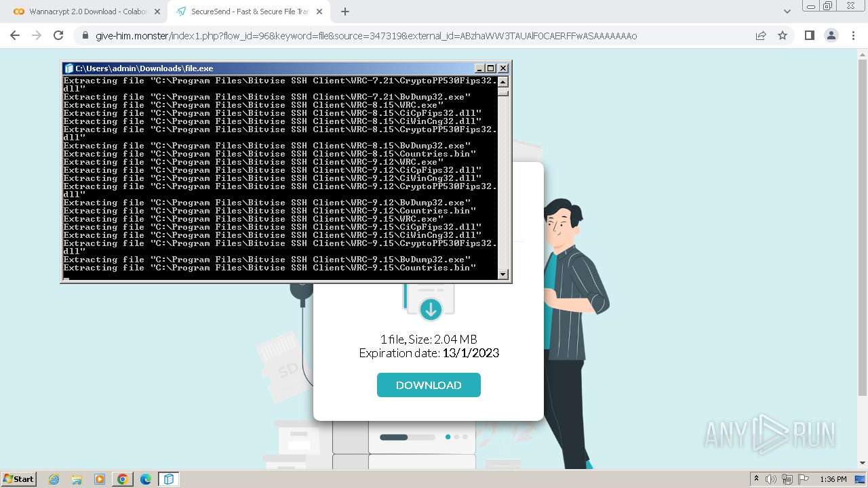Minimize the Chrome browser window

810,5
